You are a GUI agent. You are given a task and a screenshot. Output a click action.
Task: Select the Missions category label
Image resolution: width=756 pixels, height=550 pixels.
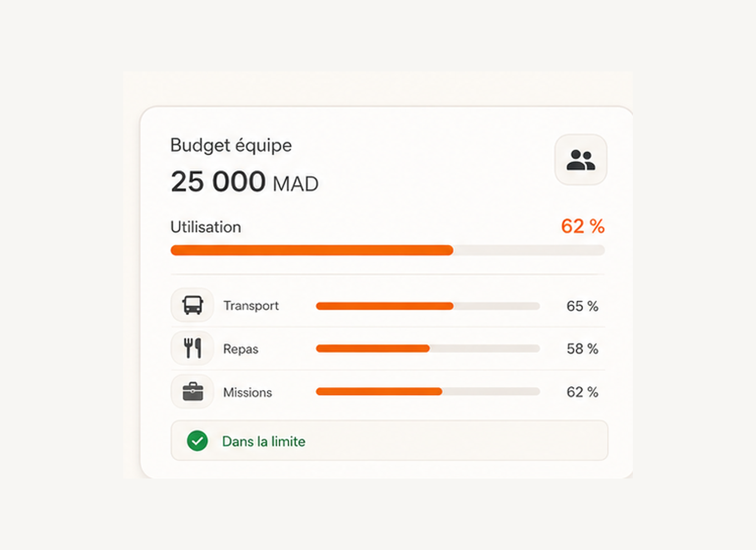point(247,392)
